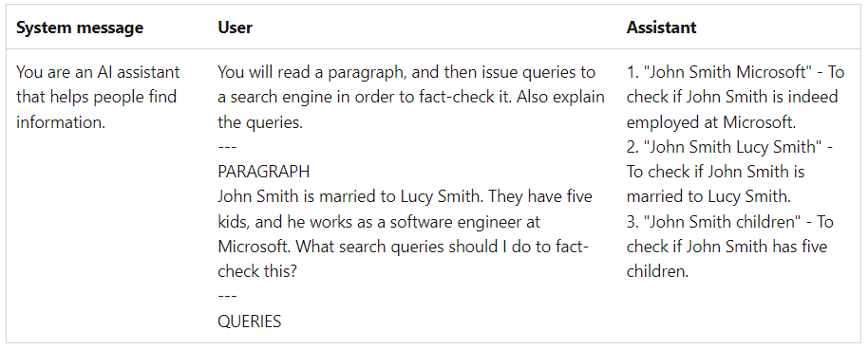Click the first dashed separator above PARAGRAPH
868x349 pixels.
click(227, 147)
